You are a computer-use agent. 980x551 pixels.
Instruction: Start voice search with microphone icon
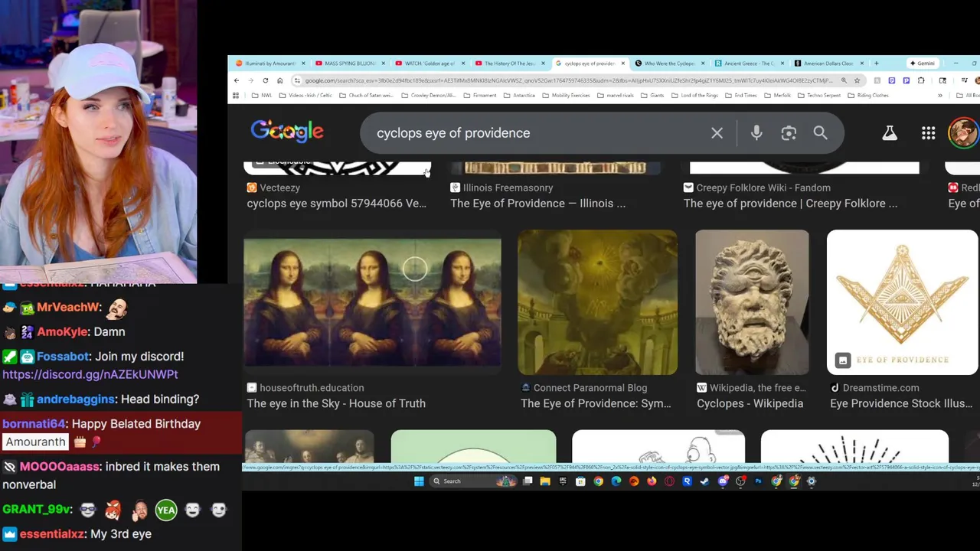[756, 133]
